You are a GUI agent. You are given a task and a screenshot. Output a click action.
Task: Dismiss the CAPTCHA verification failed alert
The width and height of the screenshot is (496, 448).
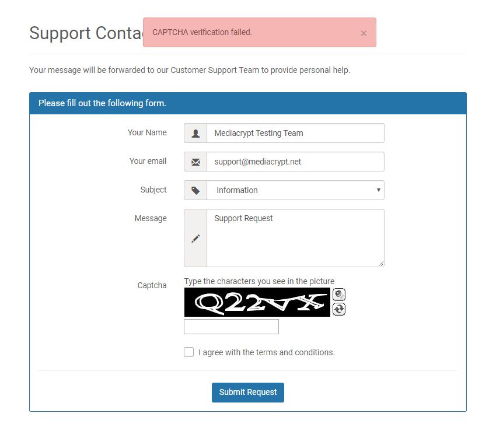[x=364, y=33]
